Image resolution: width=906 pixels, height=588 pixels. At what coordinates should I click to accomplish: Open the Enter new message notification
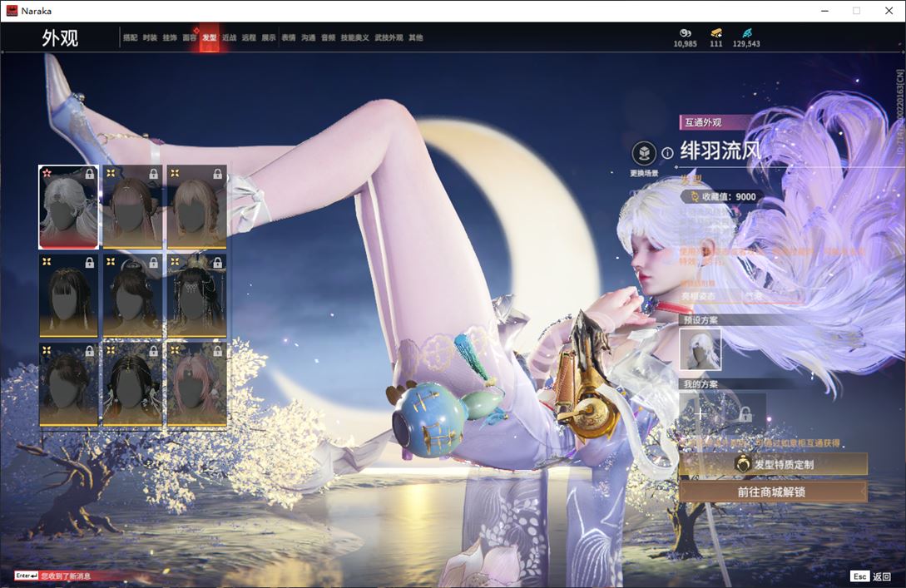coord(53,576)
